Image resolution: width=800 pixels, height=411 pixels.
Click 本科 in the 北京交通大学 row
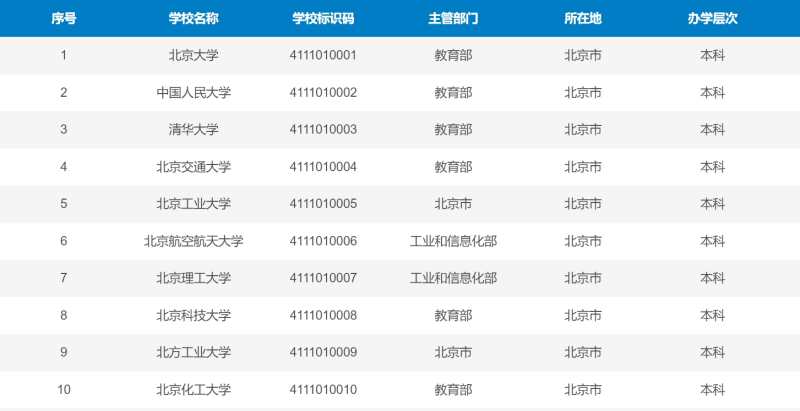712,167
